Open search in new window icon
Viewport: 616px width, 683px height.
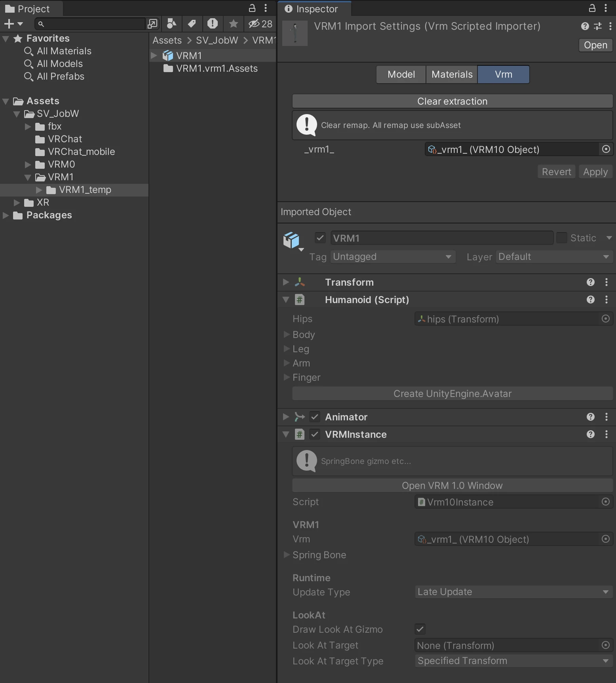point(152,24)
